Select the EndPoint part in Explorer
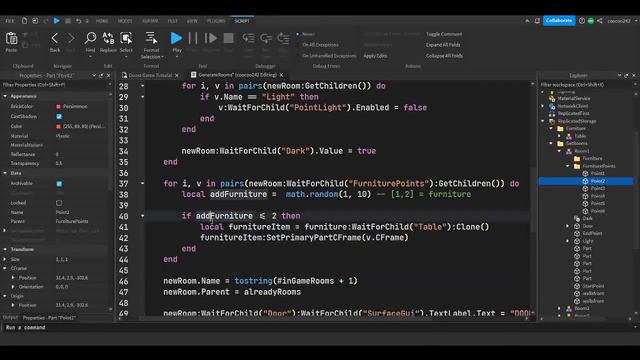Viewport: 640px width, 360px height. [592, 233]
